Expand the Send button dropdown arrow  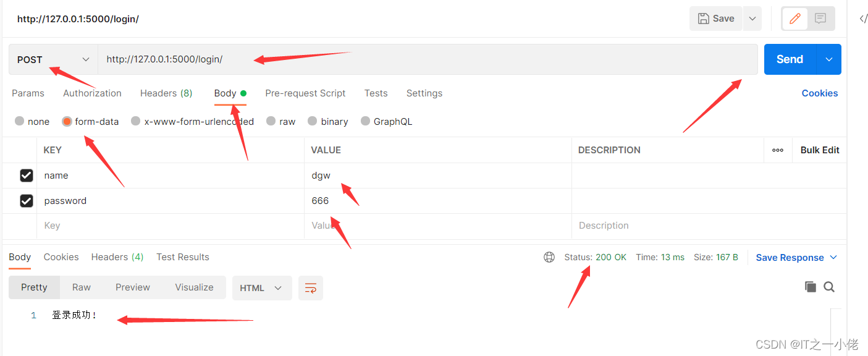tap(829, 59)
